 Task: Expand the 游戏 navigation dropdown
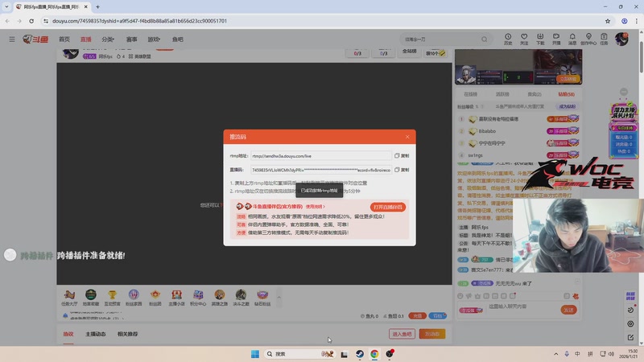pyautogui.click(x=154, y=39)
